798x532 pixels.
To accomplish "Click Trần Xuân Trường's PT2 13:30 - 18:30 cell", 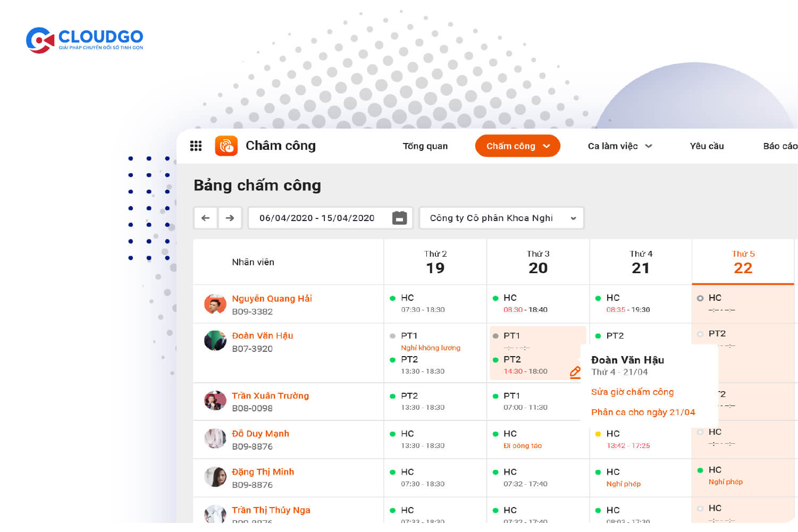I will click(435, 401).
